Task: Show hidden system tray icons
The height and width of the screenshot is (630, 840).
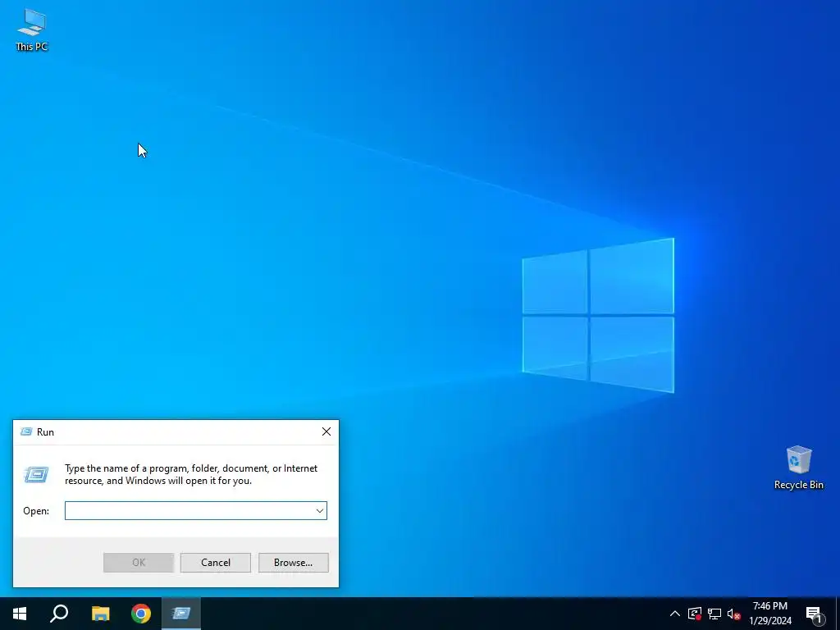Action: [675, 614]
